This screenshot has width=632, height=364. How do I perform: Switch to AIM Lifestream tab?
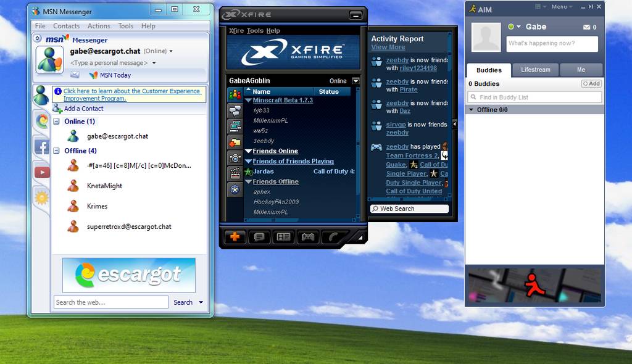[x=535, y=70]
